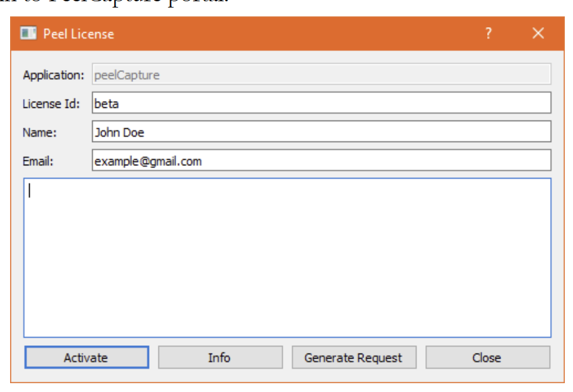Close the Peel License dialog with X
The width and height of the screenshot is (573, 392).
point(538,33)
